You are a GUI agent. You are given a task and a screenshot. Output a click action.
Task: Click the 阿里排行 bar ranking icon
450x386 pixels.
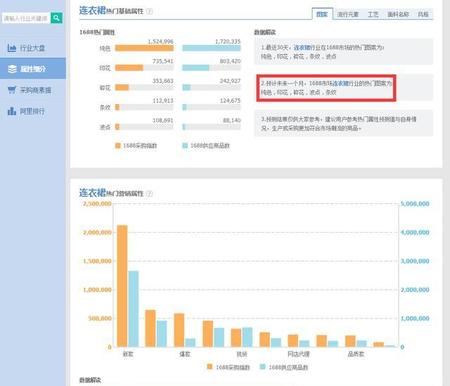tap(12, 111)
